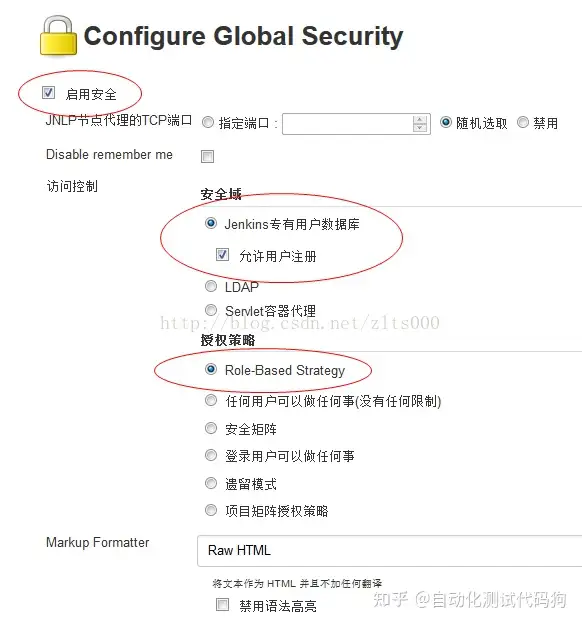Open the Markup Formatter Raw HTML dropdown
Image resolution: width=582 pixels, height=625 pixels.
[390, 550]
